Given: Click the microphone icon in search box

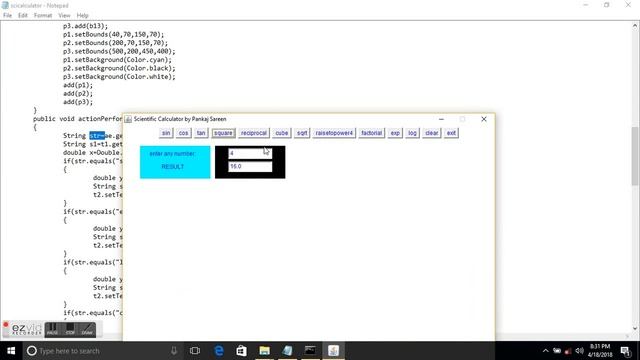Looking at the screenshot, I should (x=174, y=351).
